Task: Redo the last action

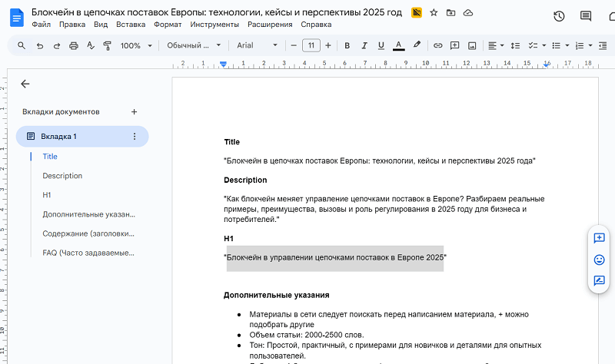Action: (57, 45)
